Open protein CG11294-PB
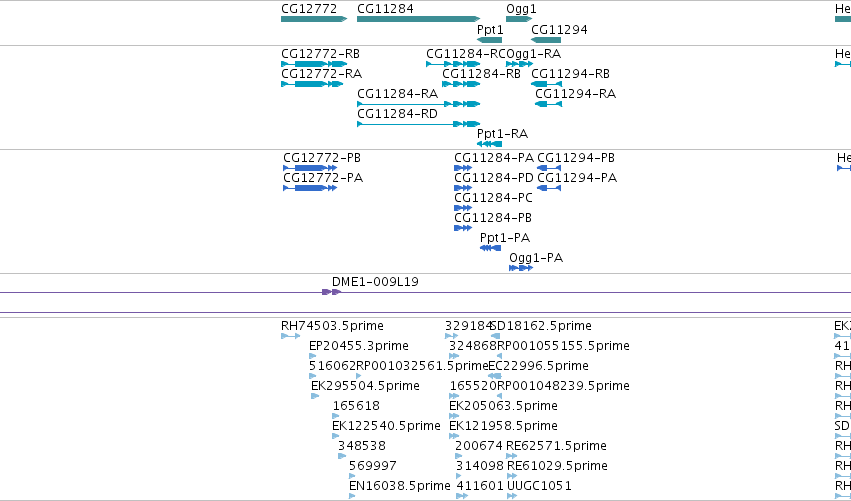Screen dimensions: 851x501 point(576,157)
